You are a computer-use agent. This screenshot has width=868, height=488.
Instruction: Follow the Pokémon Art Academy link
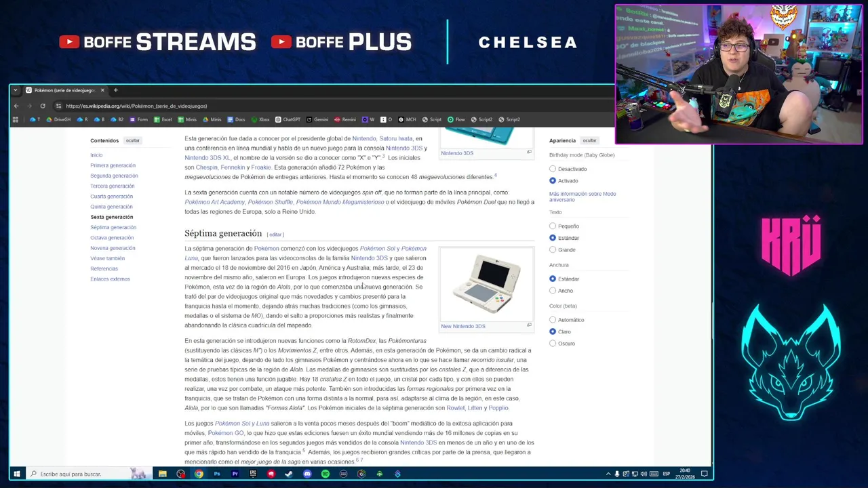click(x=214, y=202)
